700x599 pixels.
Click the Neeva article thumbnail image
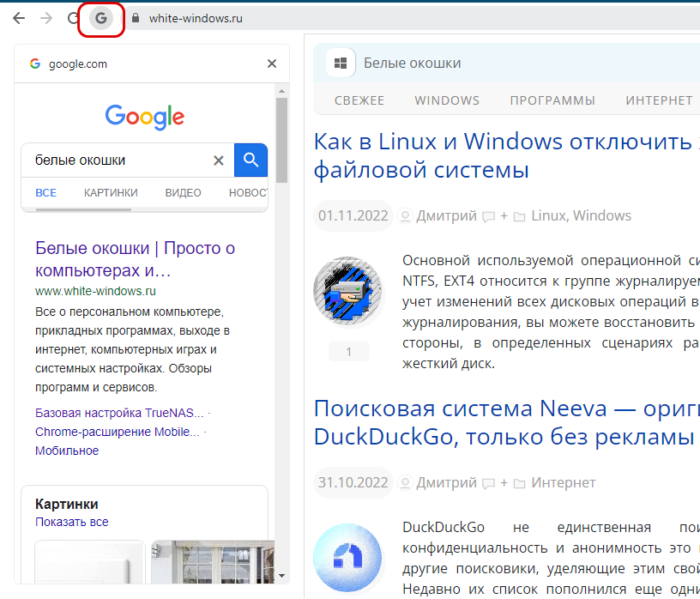tap(347, 558)
